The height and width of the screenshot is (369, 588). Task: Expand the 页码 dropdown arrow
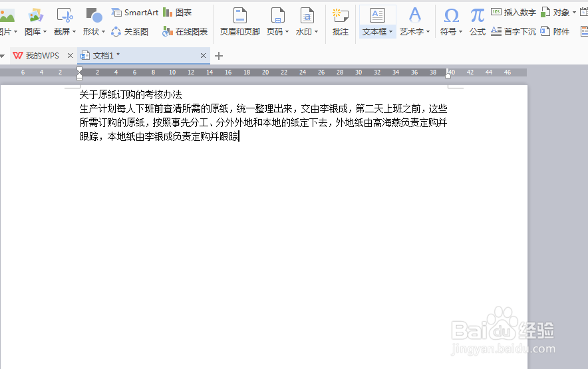pos(287,32)
